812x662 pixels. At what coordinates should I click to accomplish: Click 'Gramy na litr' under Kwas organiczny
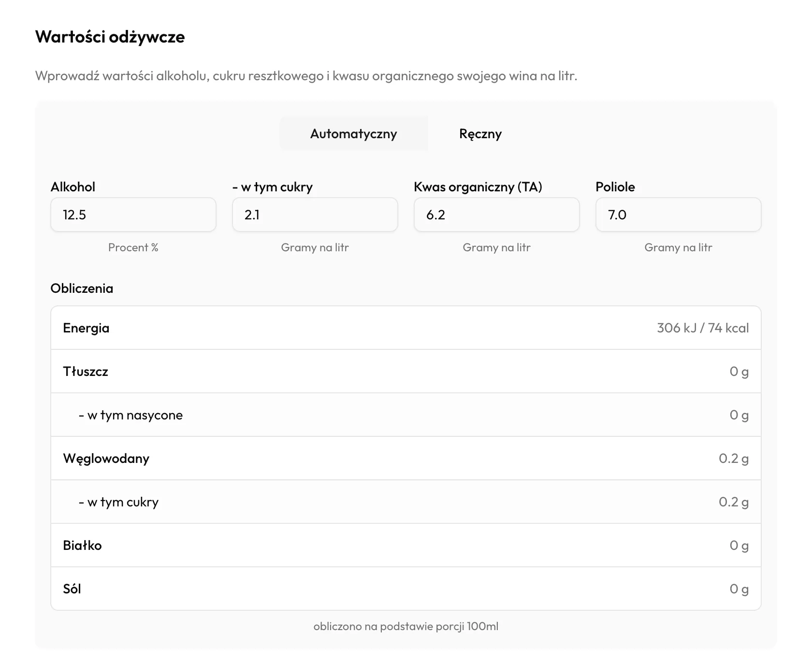(x=497, y=247)
